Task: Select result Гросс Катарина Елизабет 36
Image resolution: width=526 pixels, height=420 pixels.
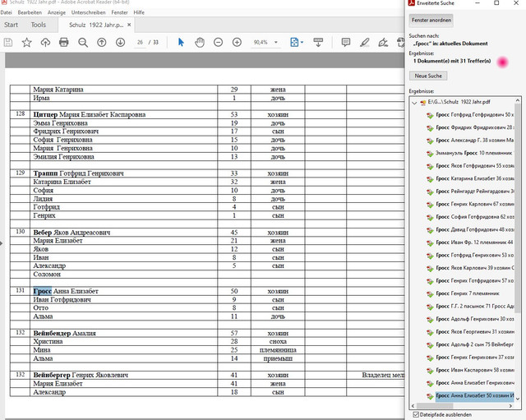Action: [474, 178]
